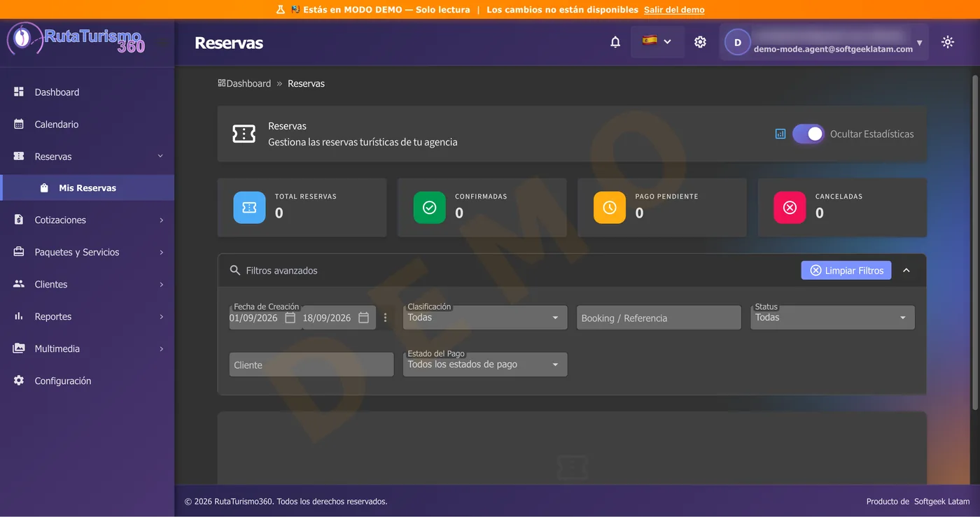
Task: Expand Reportes in the sidebar
Action: click(x=87, y=316)
